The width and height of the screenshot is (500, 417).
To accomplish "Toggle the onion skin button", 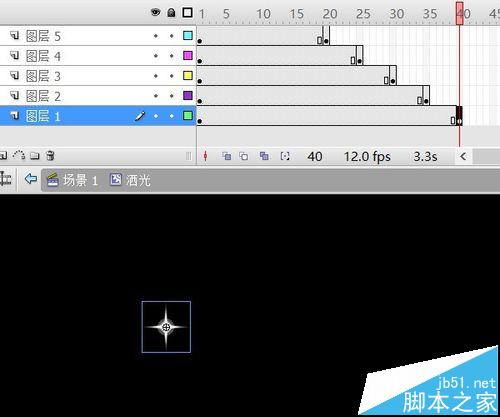I will coord(226,156).
